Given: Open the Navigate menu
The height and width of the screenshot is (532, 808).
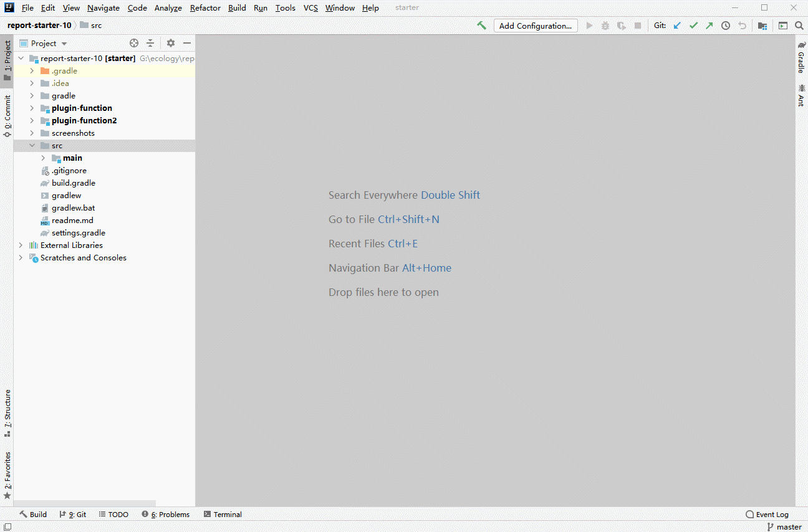Looking at the screenshot, I should point(103,7).
